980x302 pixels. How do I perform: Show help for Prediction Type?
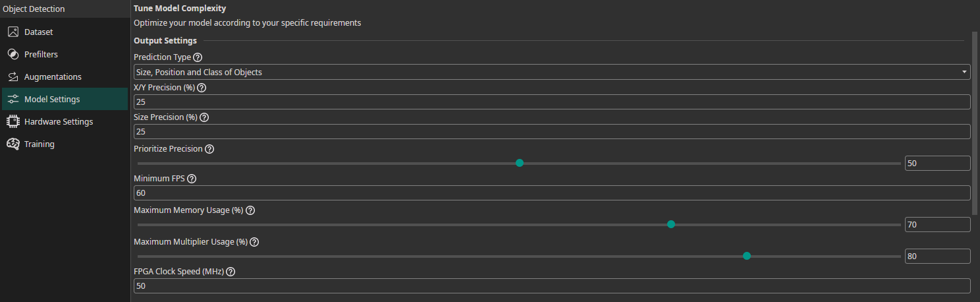pyautogui.click(x=198, y=57)
